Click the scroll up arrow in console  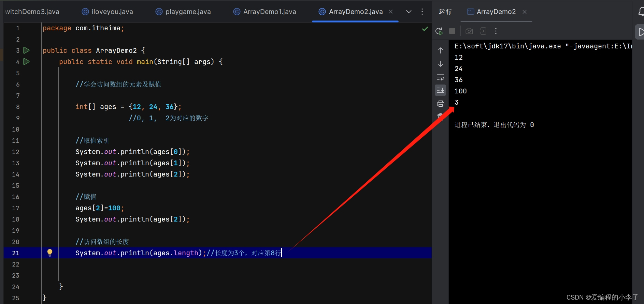tap(441, 50)
